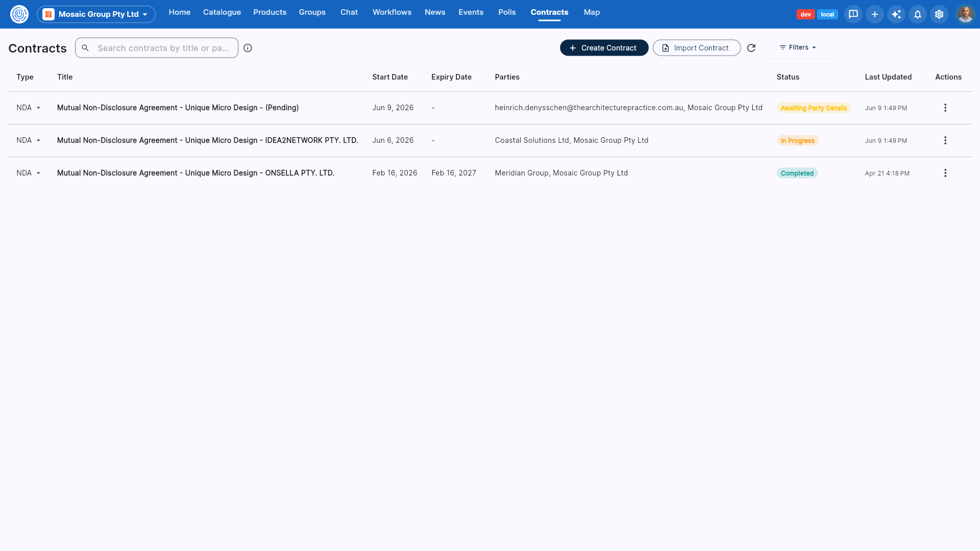Open the AI sparkle assistant icon
Viewport: 980px width, 551px height.
pyautogui.click(x=896, y=14)
